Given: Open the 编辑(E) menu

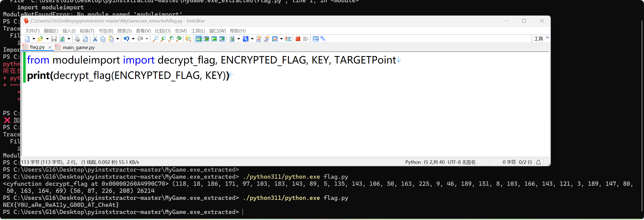Looking at the screenshot, I should 51,31.
